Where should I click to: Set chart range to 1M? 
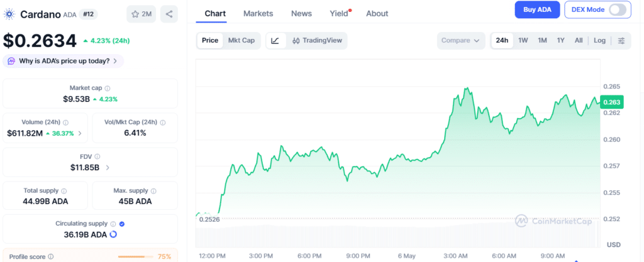(x=542, y=41)
